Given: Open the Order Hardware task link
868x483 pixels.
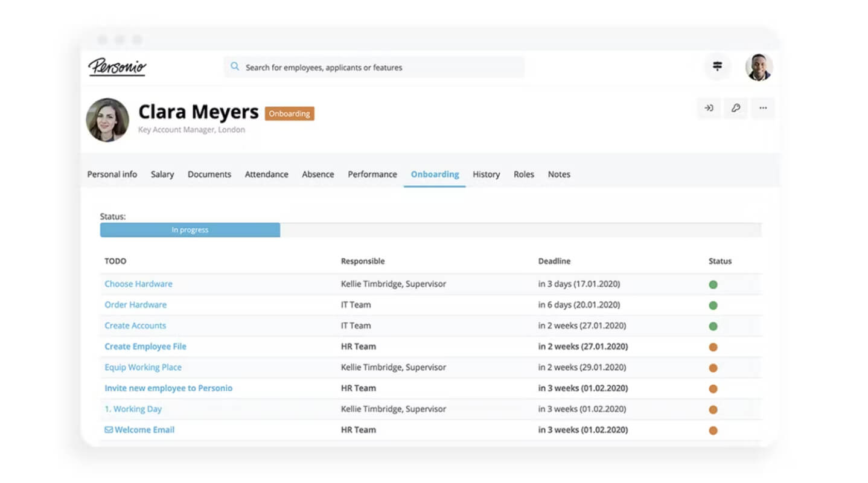Looking at the screenshot, I should click(x=135, y=305).
